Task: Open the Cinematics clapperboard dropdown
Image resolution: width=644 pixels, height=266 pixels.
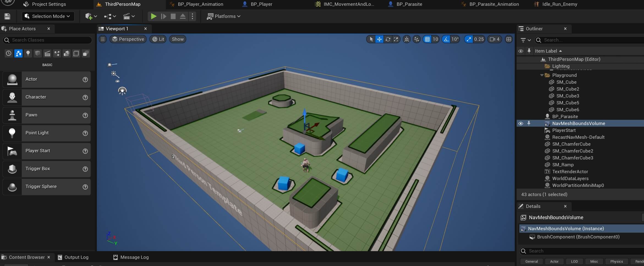Action: coord(129,16)
